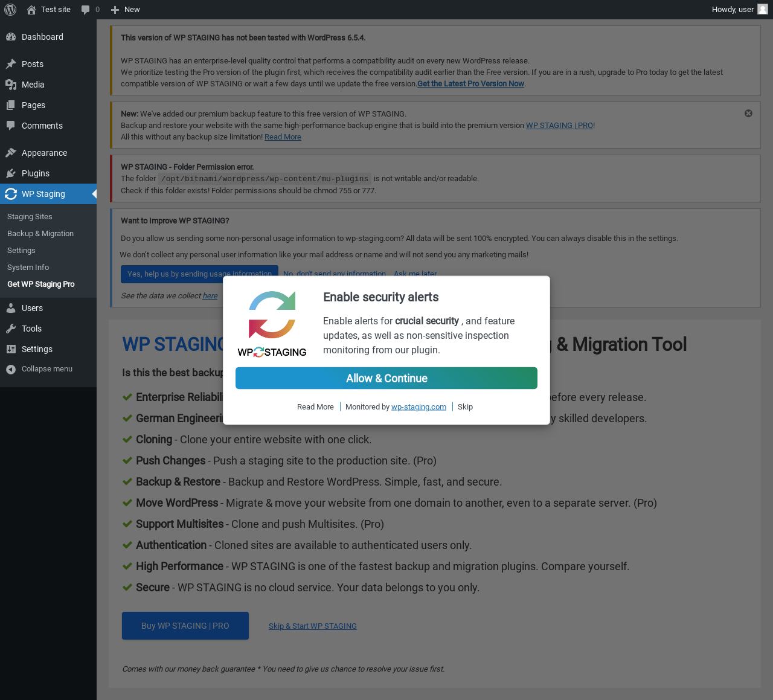Open Staging Sites submenu item
This screenshot has height=700, width=773.
point(30,217)
